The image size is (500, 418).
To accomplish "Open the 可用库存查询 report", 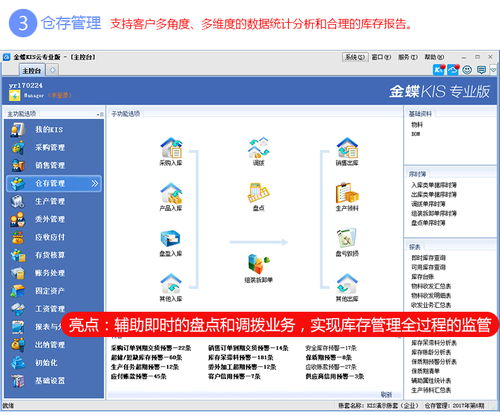I will tap(429, 267).
